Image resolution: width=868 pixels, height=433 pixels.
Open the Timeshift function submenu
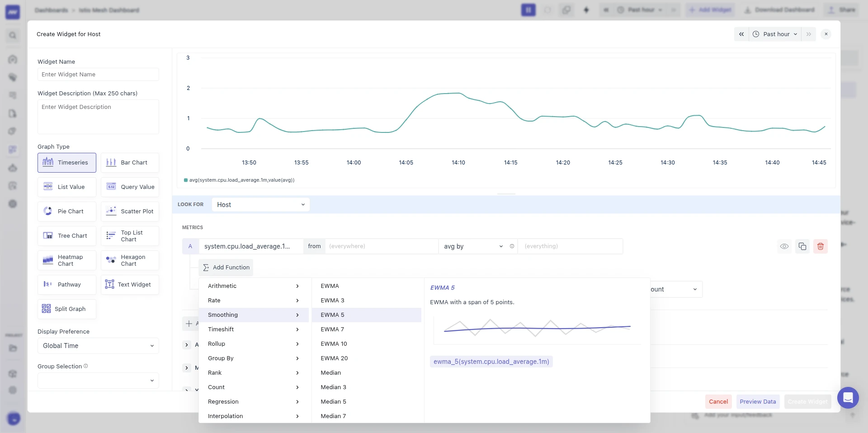254,329
